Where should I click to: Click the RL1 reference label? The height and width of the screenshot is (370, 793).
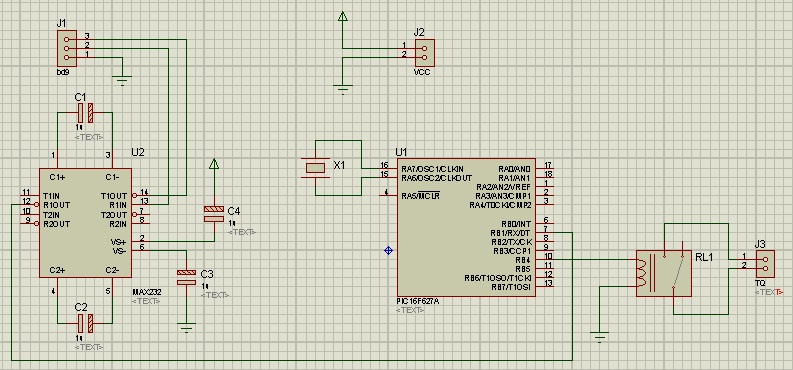coord(703,257)
